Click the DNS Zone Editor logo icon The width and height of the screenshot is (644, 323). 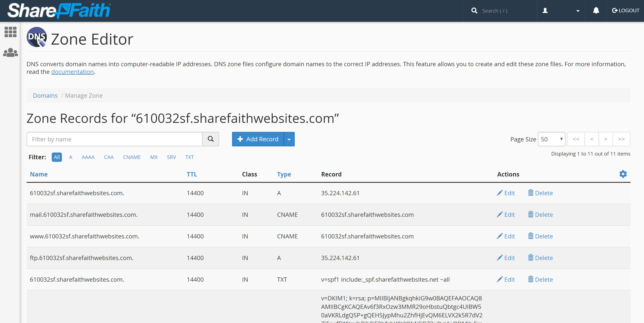(x=37, y=37)
